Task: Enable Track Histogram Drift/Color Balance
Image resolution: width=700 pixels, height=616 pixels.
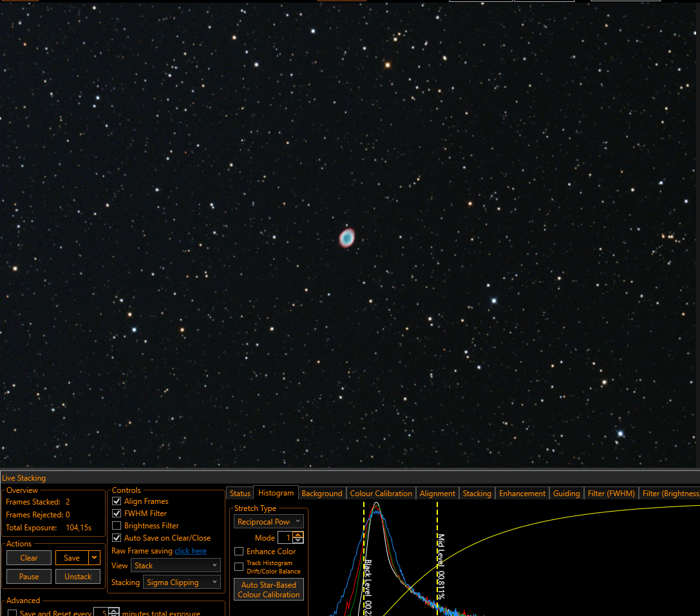Action: [x=239, y=567]
